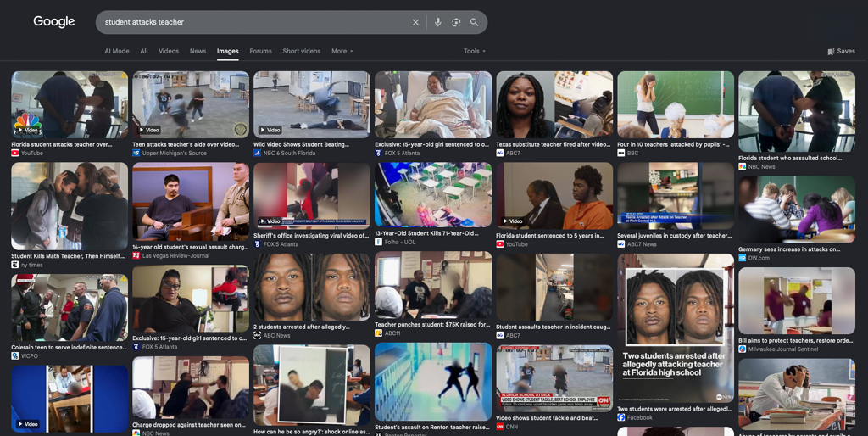Click YouTube favicon under Florida student attacks teacher

15,153
